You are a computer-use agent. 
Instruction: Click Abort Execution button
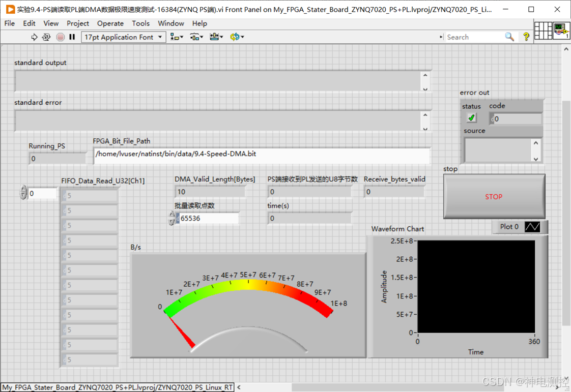(61, 37)
